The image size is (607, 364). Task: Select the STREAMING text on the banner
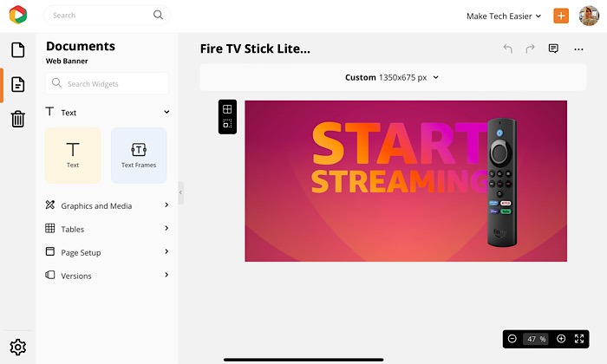pyautogui.click(x=399, y=181)
